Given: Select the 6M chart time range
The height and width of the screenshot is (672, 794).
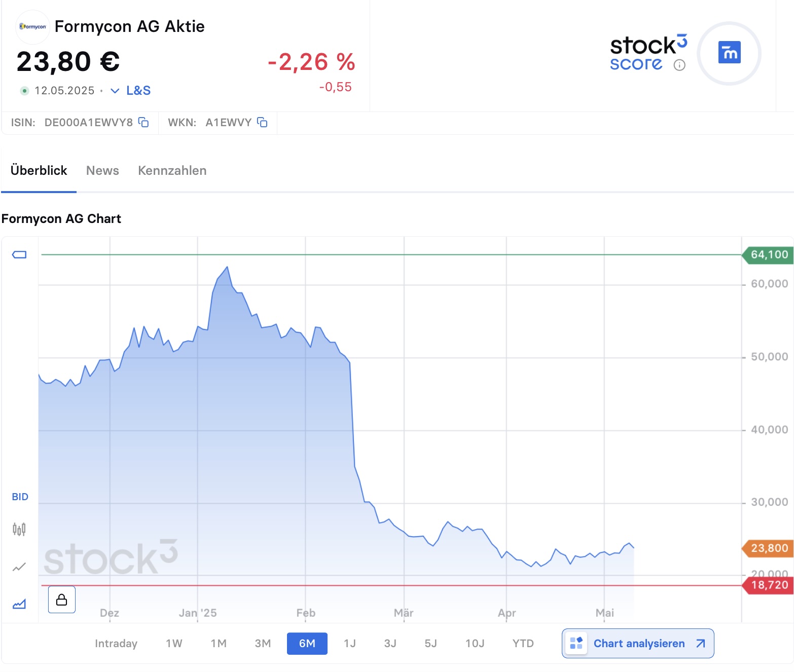Looking at the screenshot, I should (307, 644).
